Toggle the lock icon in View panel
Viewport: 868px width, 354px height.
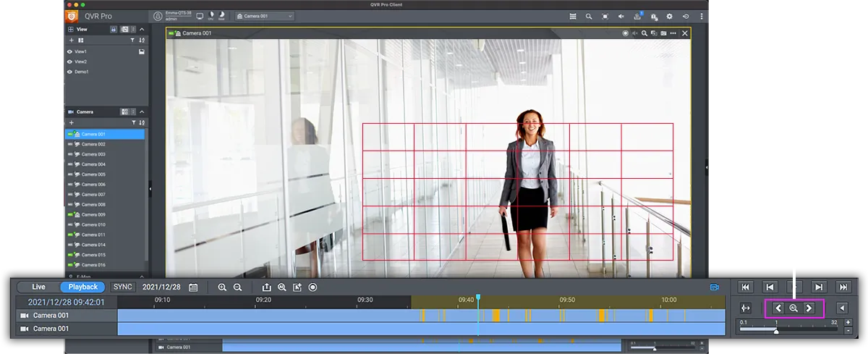114,29
